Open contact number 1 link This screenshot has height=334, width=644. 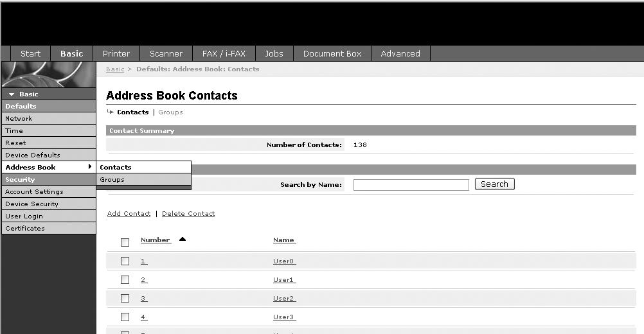coord(144,261)
